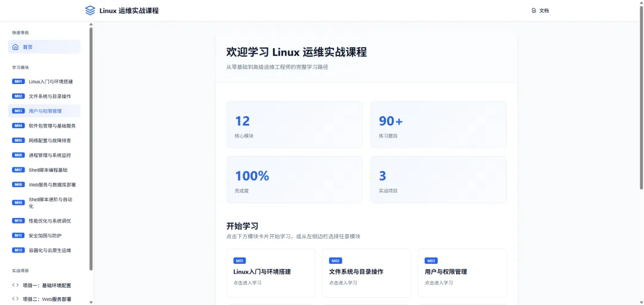Screen dimensions: 644x305
Task: Click the M11 badge in the sidebar
Action: tap(18, 235)
